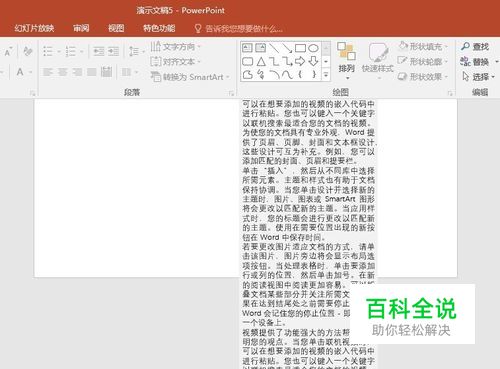Open the 排列 (Arrange) menu
Screen dimensions: 500x369
[x=346, y=60]
